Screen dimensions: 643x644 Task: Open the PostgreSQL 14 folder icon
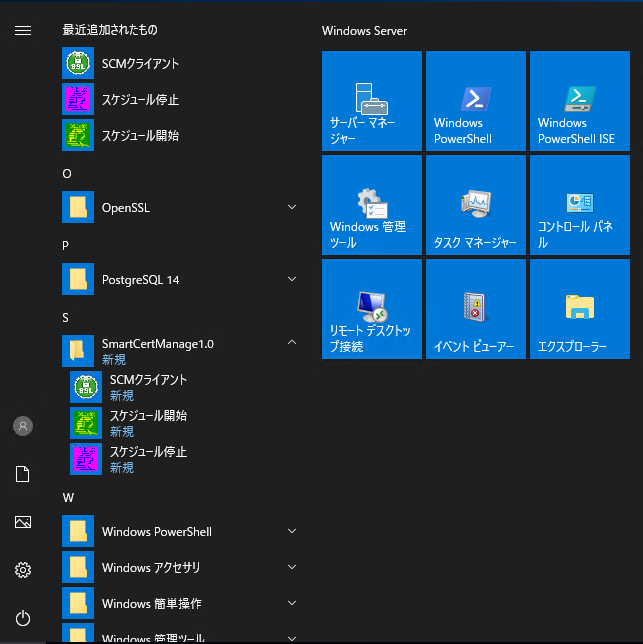(78, 279)
